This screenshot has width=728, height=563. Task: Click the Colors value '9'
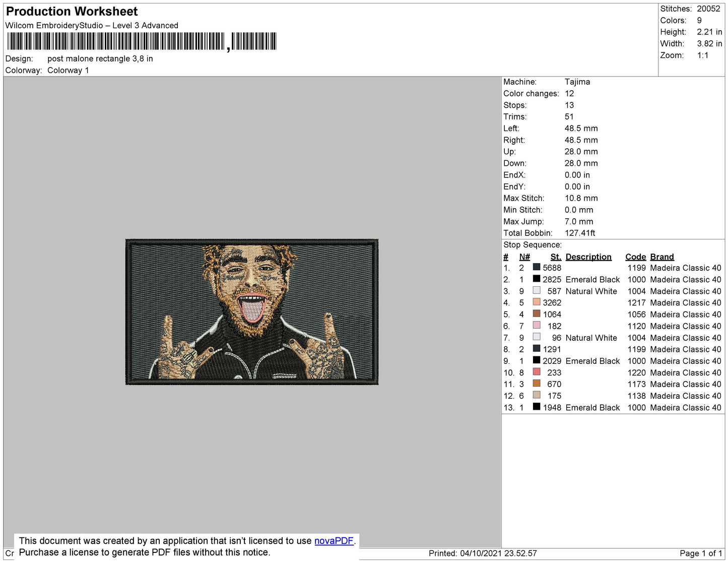(699, 20)
